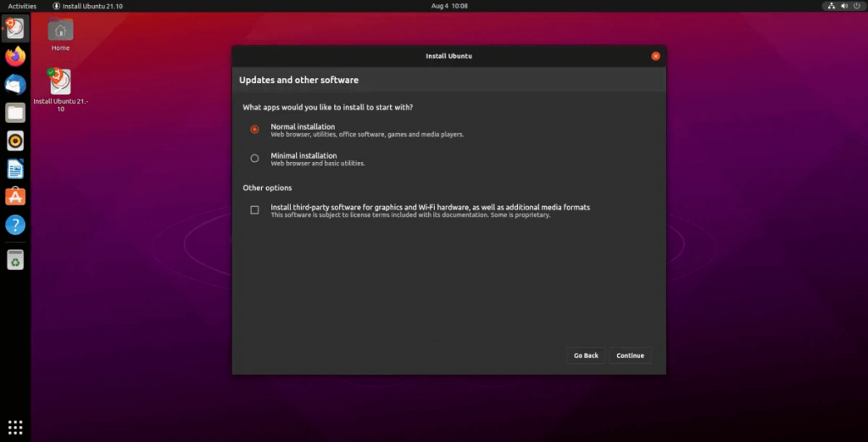
Task: Click the 'Web browser, utilities, office software' description
Action: (x=367, y=135)
